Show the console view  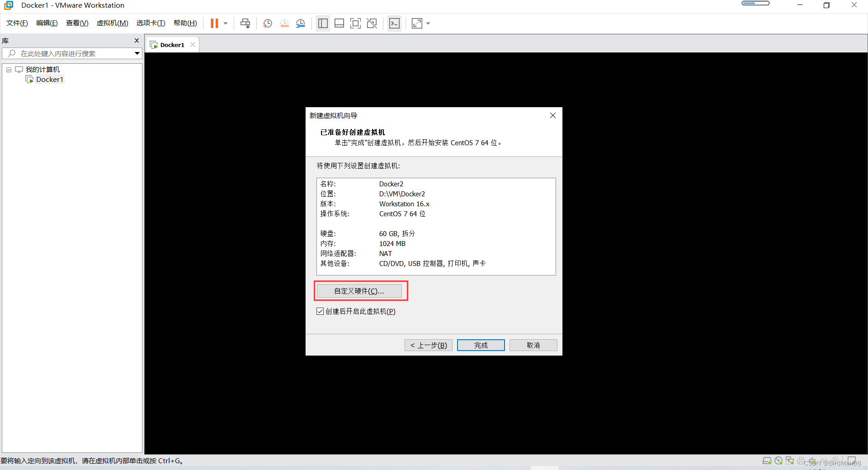click(394, 24)
